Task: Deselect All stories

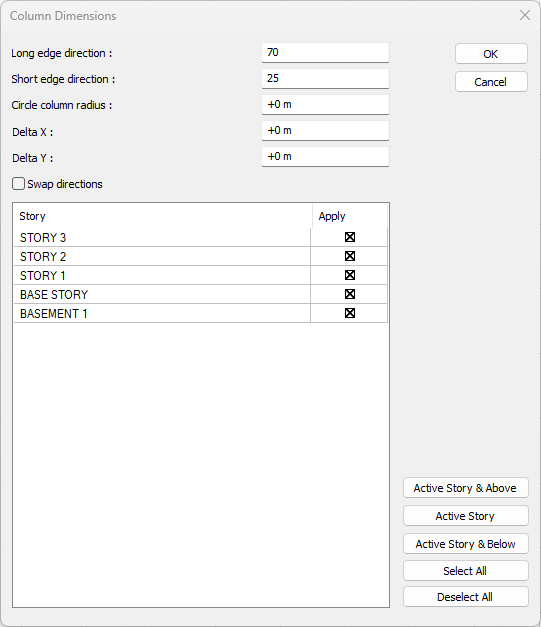Action: tap(465, 597)
